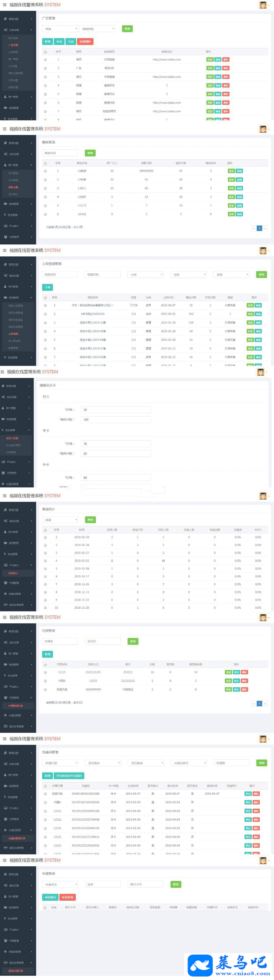This screenshot has height=980, width=274.
Task: Click 平台统计 chart icon in 渠道统计 page sidebar
Action: (x=6, y=565)
